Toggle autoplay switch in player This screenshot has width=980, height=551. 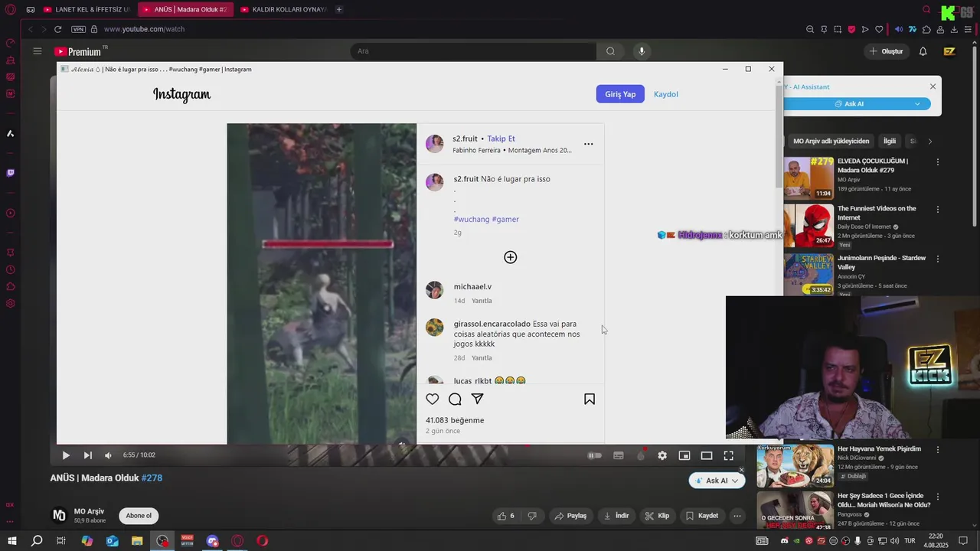(595, 455)
